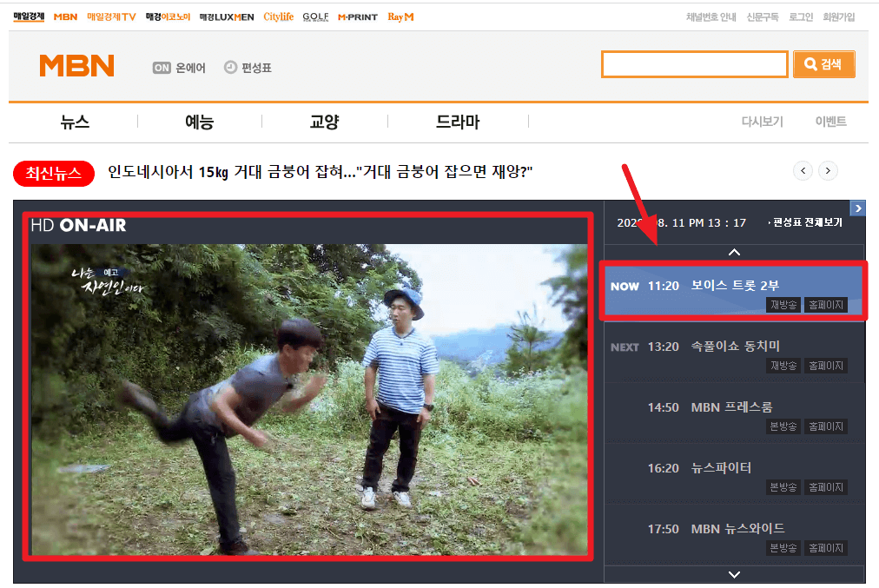Open 홈페이지 for MBN 뉴스와이드

[826, 548]
